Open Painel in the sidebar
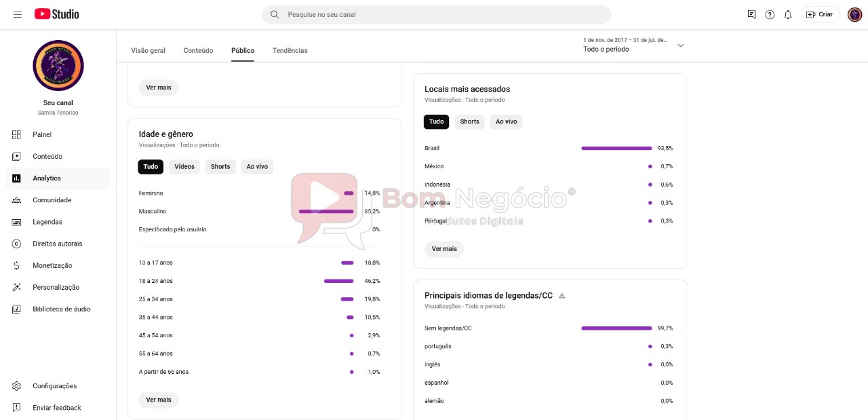Viewport: 868px width, 420px height. 58,134
